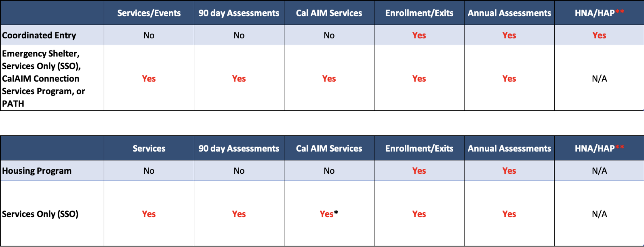Viewport: 644px width, 247px height.
Task: Click the top table's 90 day Assessments header
Action: pyautogui.click(x=239, y=13)
